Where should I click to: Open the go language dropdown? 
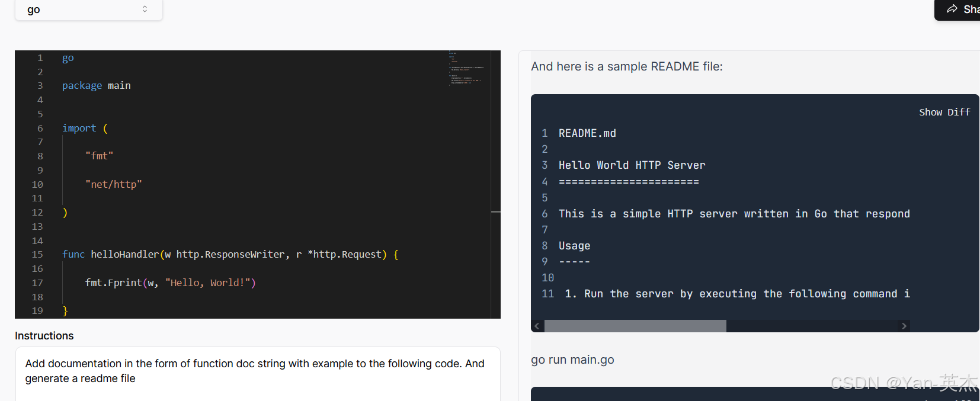click(89, 9)
